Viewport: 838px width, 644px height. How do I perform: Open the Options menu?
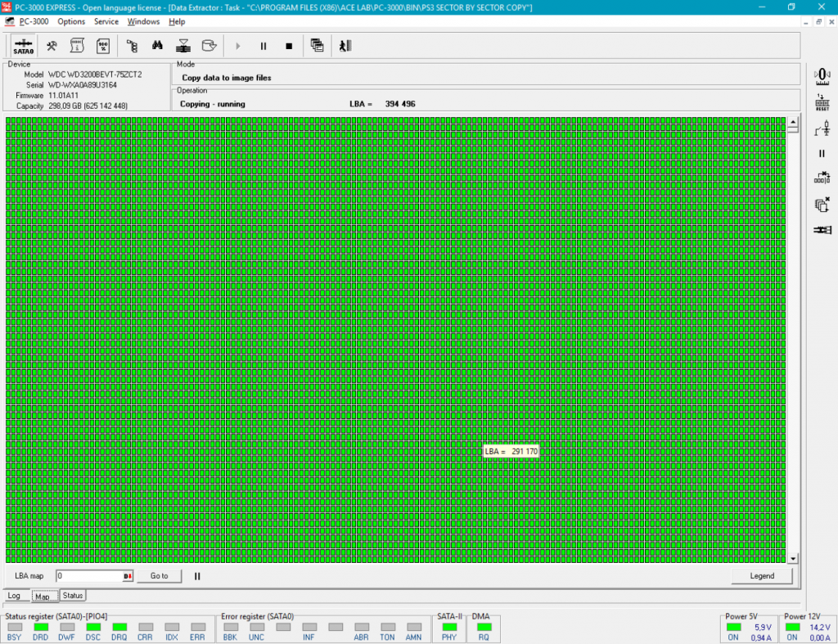[x=71, y=21]
